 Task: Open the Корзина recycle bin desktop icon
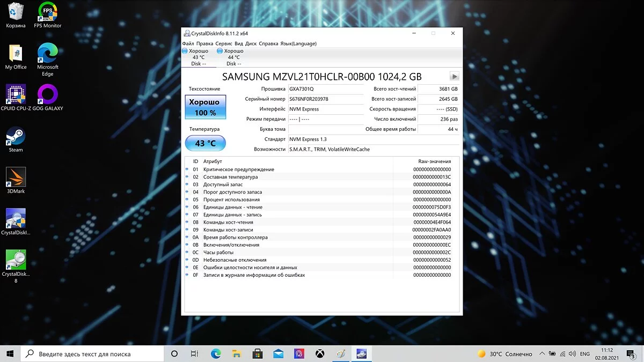(16, 15)
